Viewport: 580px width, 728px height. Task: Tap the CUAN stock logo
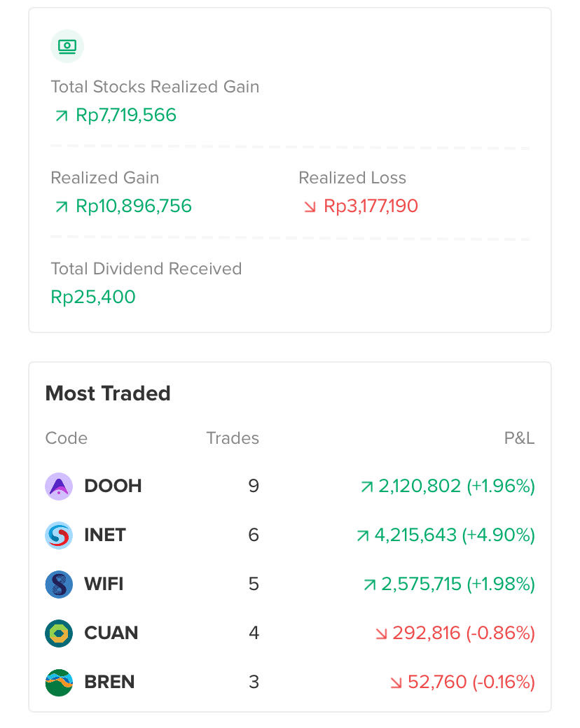click(59, 633)
